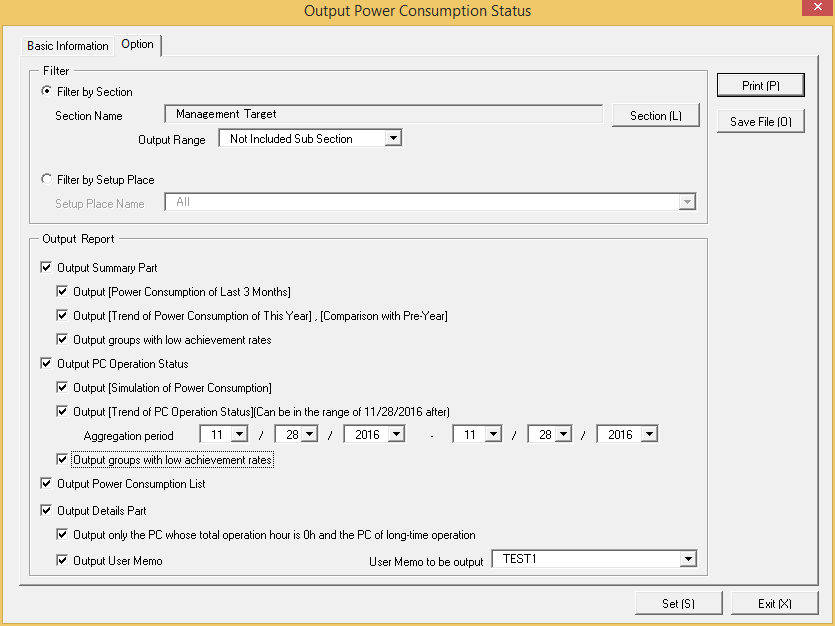Click the Save File (O) button
Screen dimensions: 835x626
click(760, 121)
